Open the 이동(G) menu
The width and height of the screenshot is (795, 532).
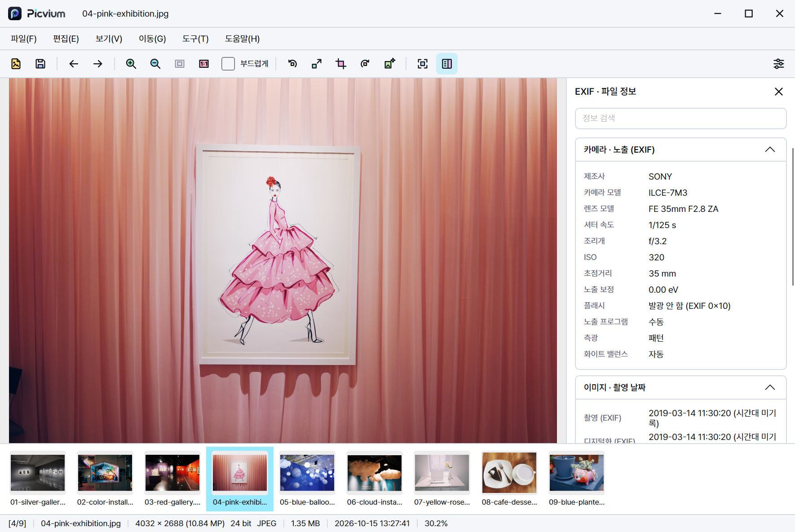(152, 39)
